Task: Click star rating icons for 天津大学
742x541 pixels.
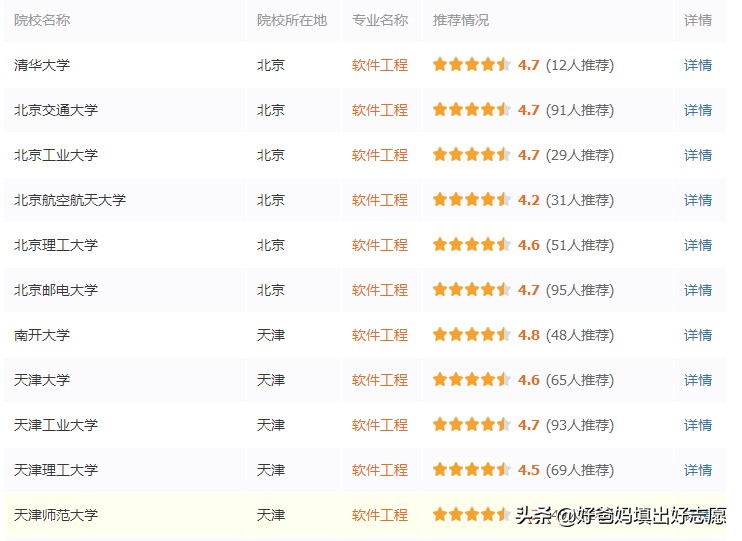Action: coord(472,379)
